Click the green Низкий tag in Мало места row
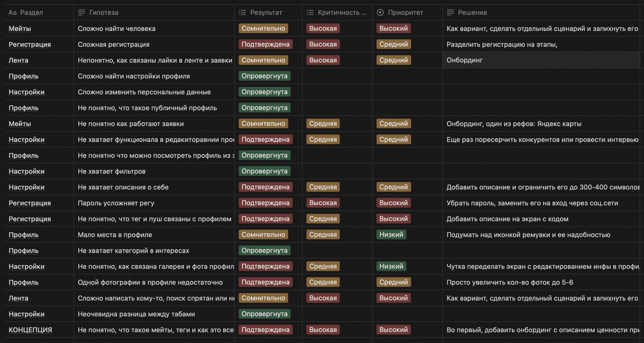The width and height of the screenshot is (644, 343). coord(391,234)
